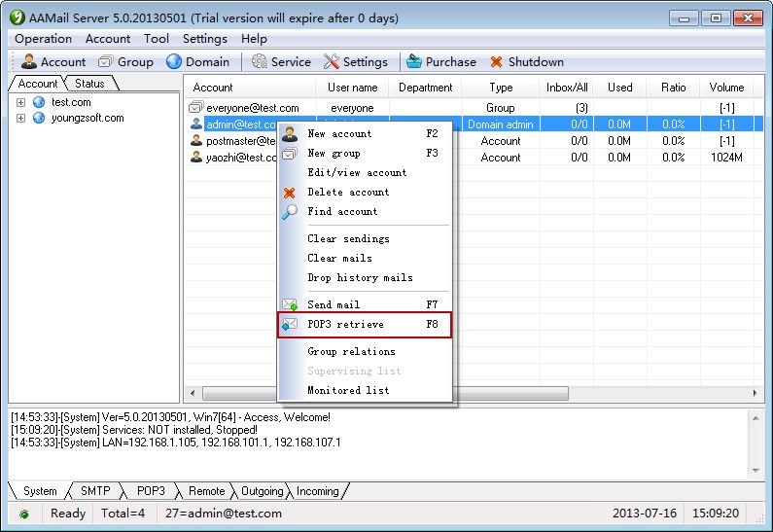Switch to the Outgoing log tab
Image resolution: width=773 pixels, height=532 pixels.
pyautogui.click(x=263, y=491)
